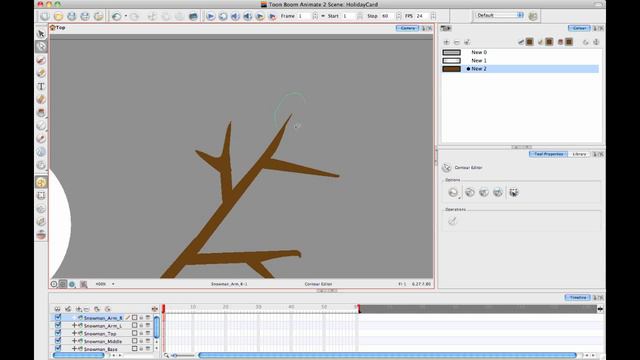The image size is (640, 360).
Task: Toggle Snowman_Top layer checkbox
Action: point(58,333)
